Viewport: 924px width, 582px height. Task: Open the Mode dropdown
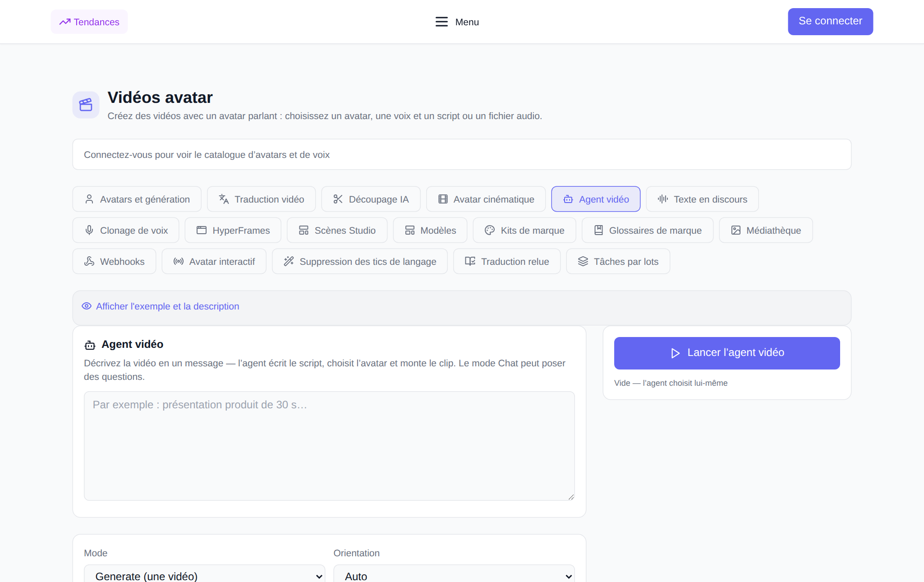204,574
